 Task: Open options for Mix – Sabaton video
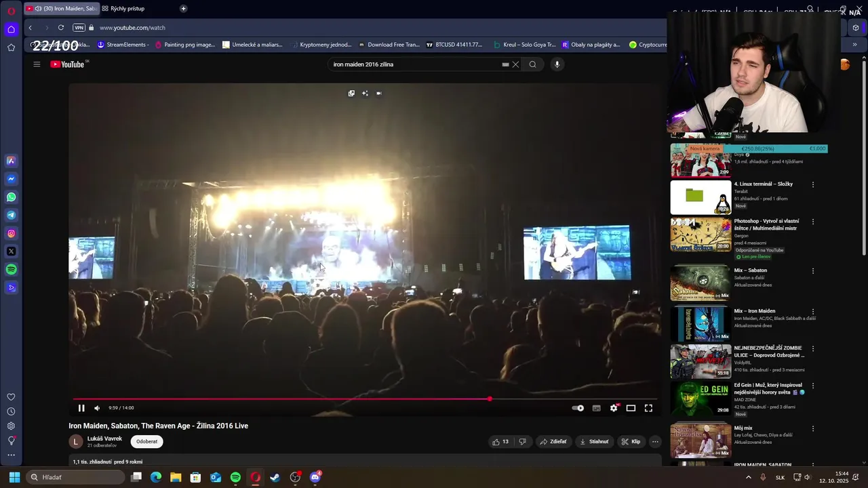coord(812,271)
